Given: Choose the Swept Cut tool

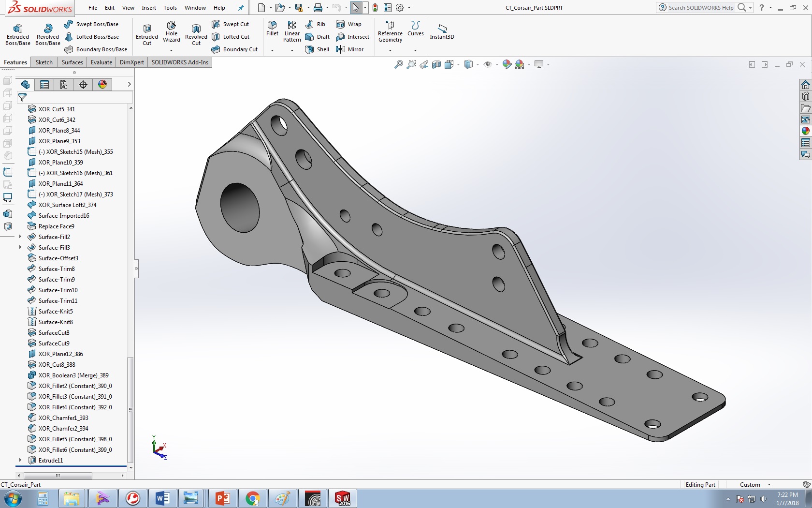Looking at the screenshot, I should tap(231, 24).
